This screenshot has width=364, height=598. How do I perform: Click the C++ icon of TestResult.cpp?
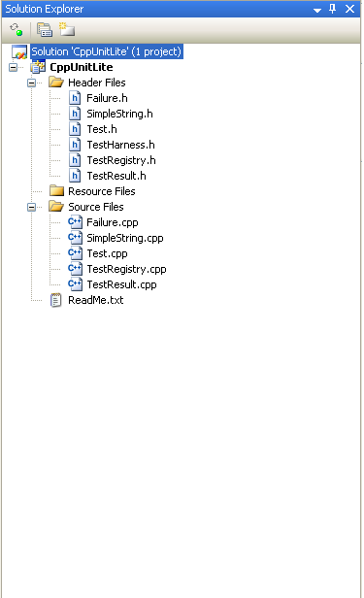tap(75, 284)
